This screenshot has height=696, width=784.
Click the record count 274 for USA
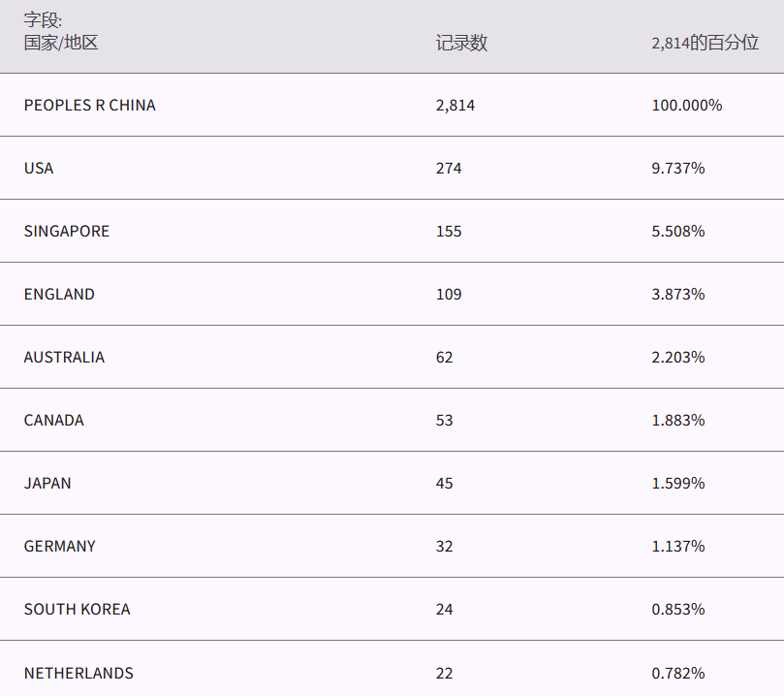pos(449,168)
